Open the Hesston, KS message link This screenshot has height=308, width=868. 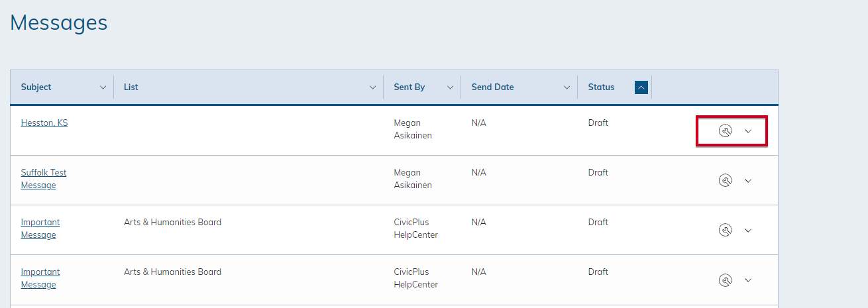tap(44, 123)
